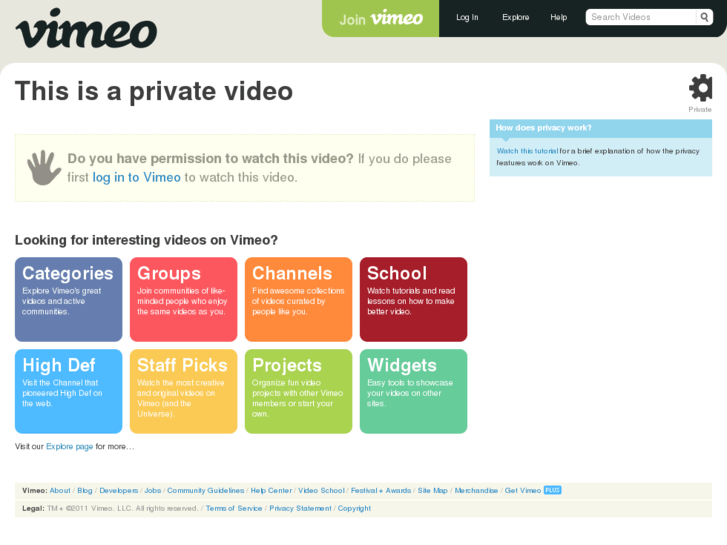727x545 pixels.
Task: Click the Join Vimeo button
Action: [x=381, y=19]
